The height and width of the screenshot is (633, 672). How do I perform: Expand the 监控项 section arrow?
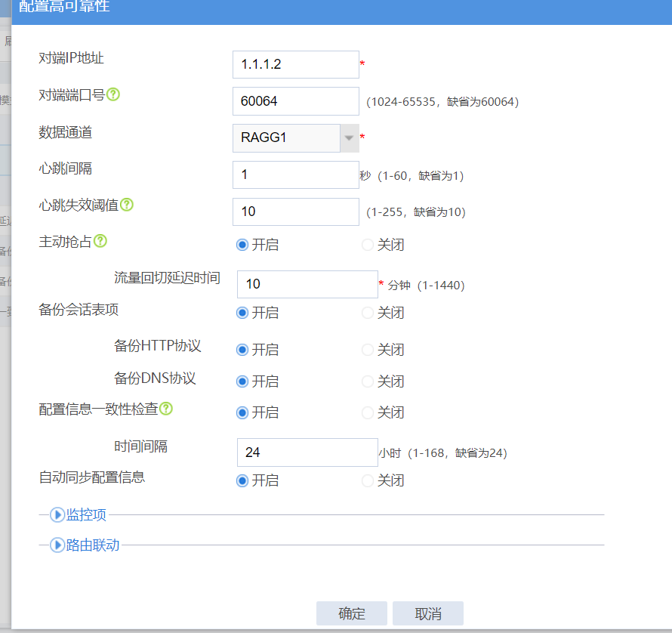coord(57,514)
